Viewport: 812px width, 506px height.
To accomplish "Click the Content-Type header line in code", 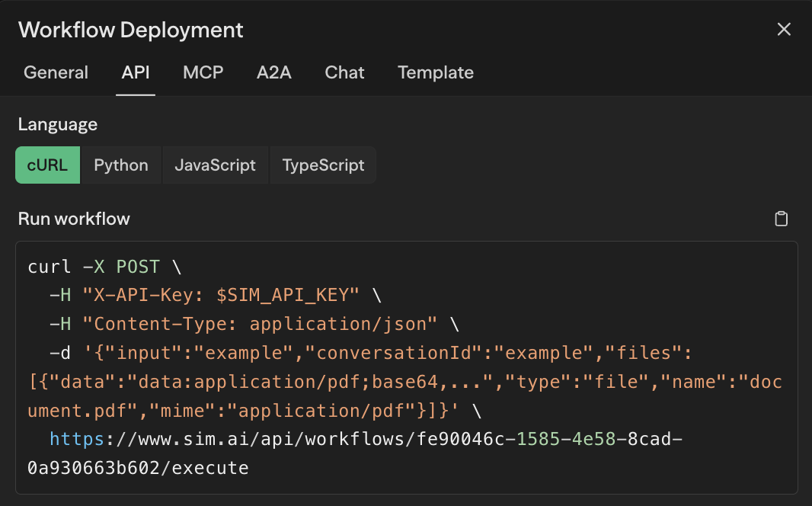I will pyautogui.click(x=251, y=325).
